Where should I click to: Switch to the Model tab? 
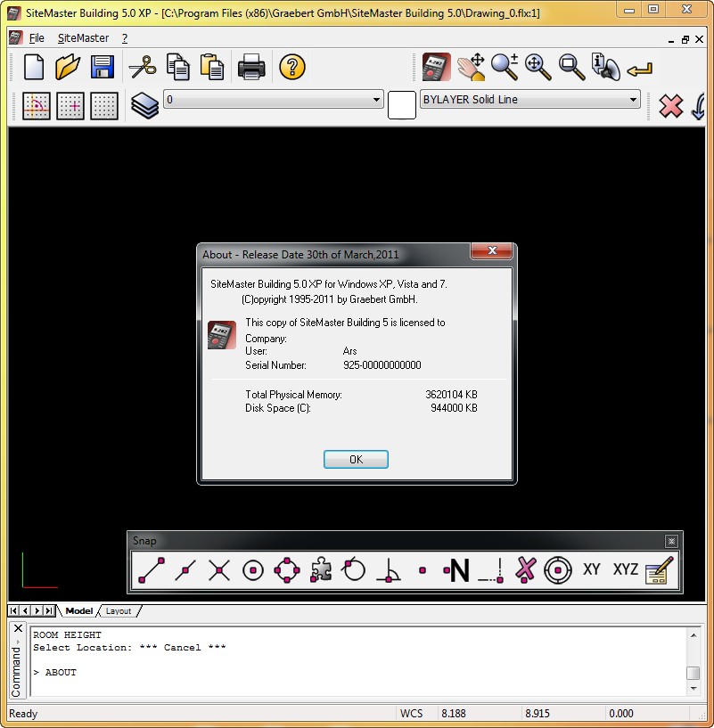point(78,611)
